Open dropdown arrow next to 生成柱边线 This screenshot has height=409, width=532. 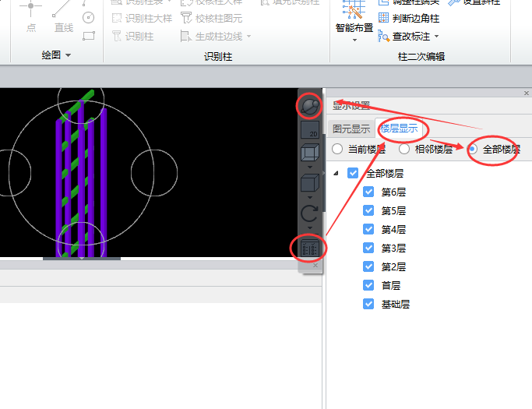point(248,36)
